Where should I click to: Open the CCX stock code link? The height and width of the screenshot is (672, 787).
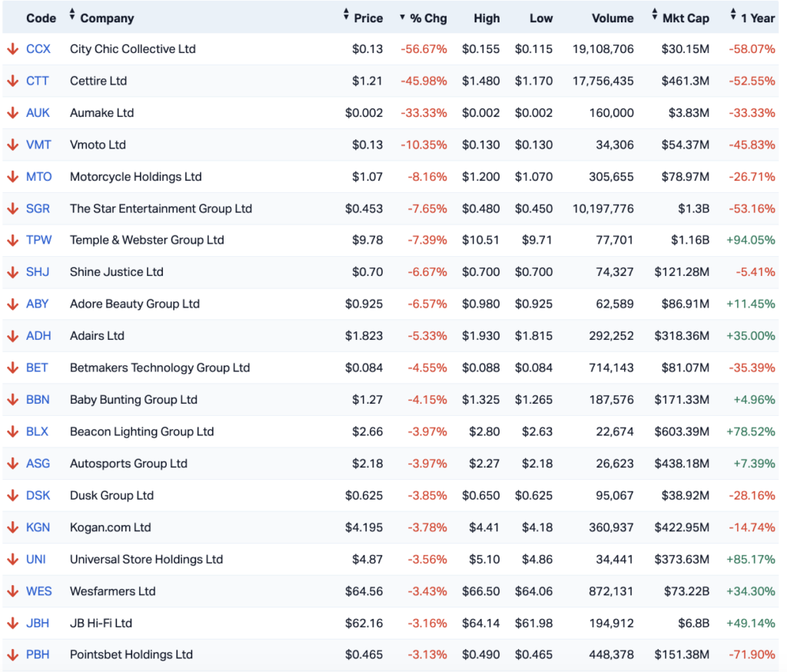38,49
